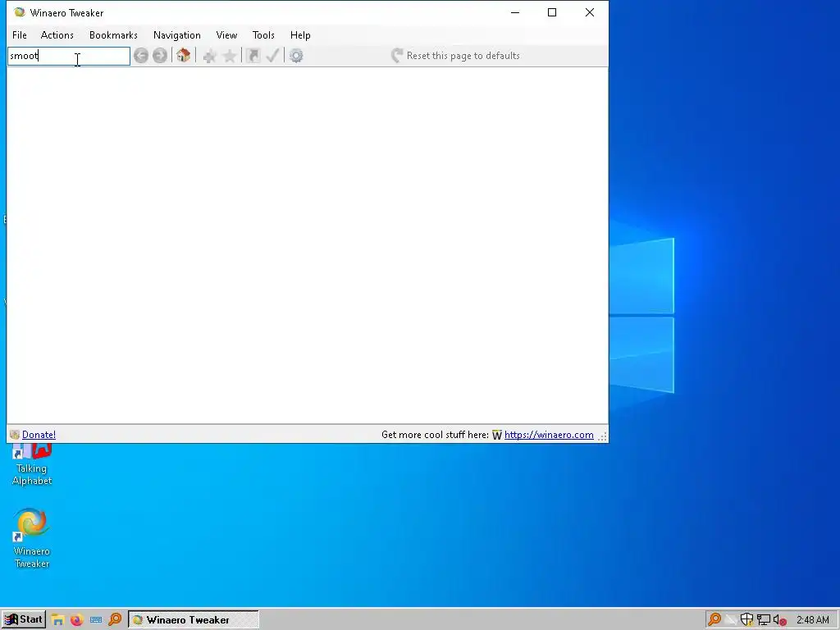
Task: Click the 2:48 AM taskbar clock
Action: click(x=813, y=620)
